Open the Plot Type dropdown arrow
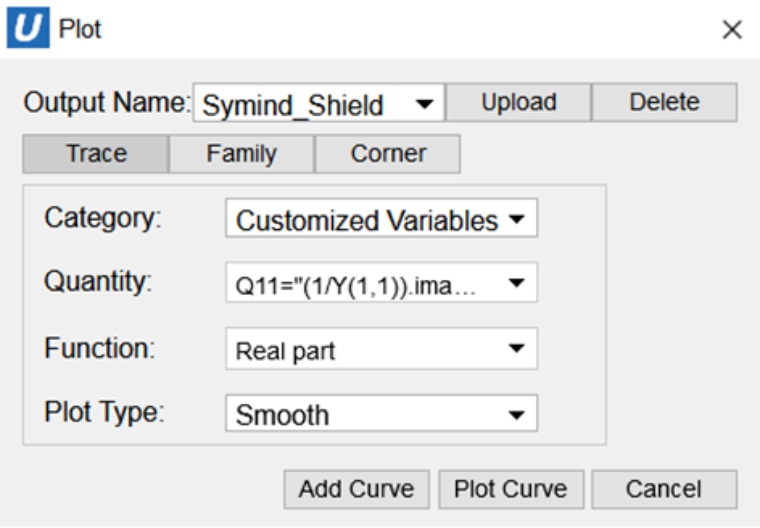This screenshot has height=528, width=760. tap(516, 415)
